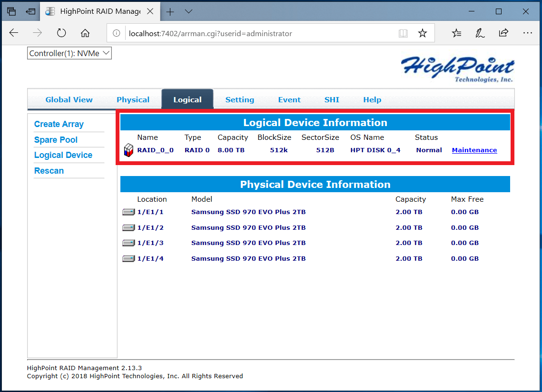Open the Help tab

pyautogui.click(x=372, y=99)
